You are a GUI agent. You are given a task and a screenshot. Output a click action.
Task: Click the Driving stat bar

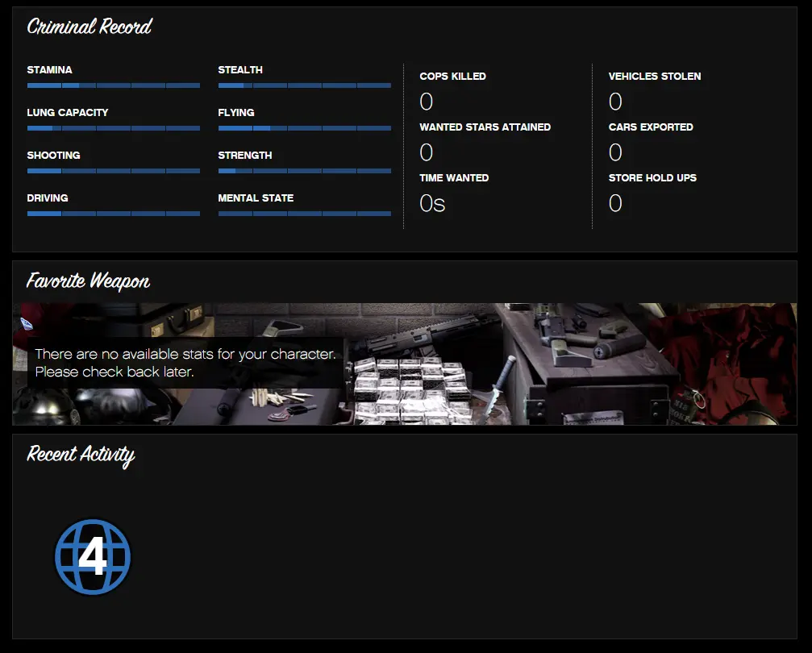click(x=114, y=214)
